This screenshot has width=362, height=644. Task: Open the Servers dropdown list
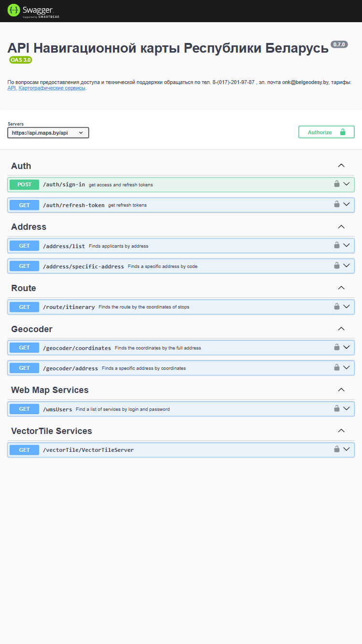point(48,133)
